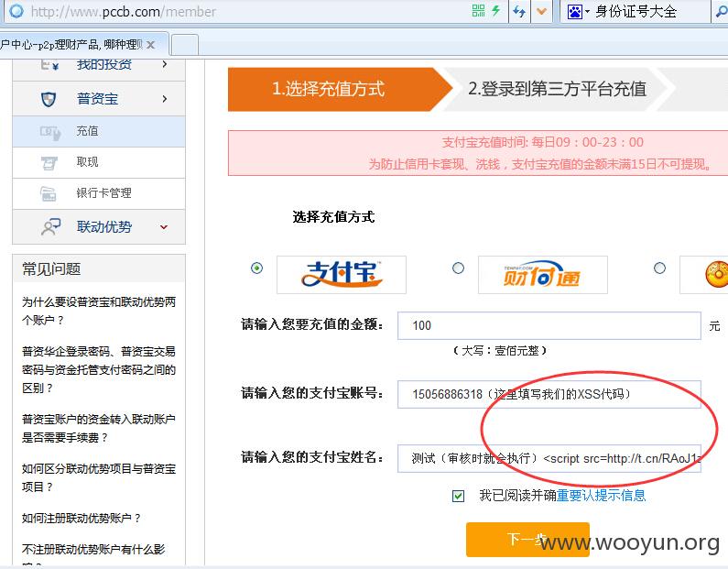Open 银行卡管理 in the sidebar
This screenshot has height=569, width=728.
pyautogui.click(x=99, y=193)
